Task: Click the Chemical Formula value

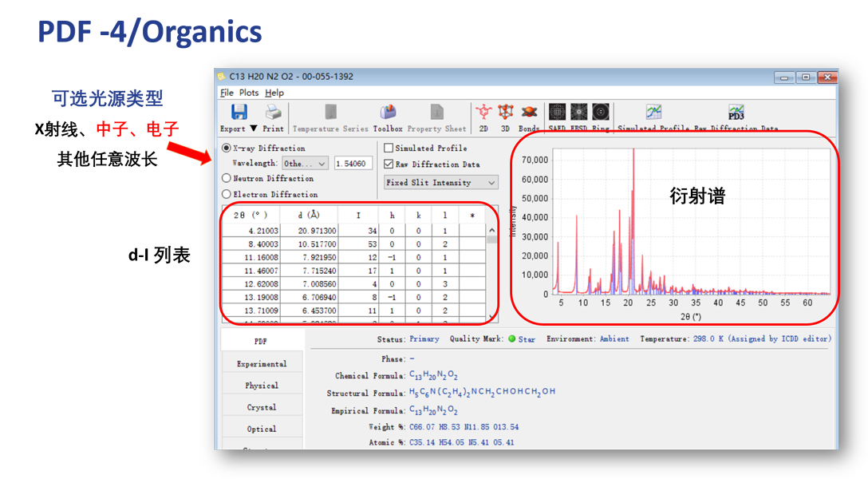Action: 433,375
